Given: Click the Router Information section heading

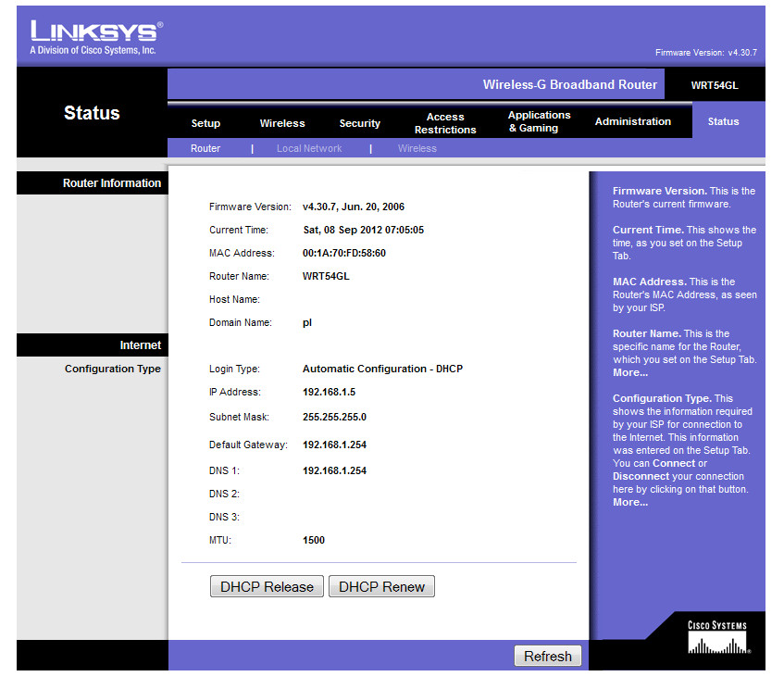Looking at the screenshot, I should (x=111, y=183).
